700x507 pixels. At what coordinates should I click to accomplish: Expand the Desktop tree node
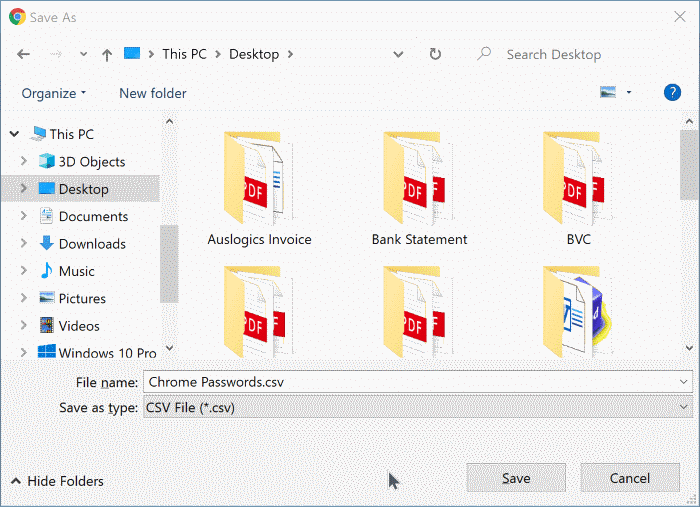[x=24, y=188]
